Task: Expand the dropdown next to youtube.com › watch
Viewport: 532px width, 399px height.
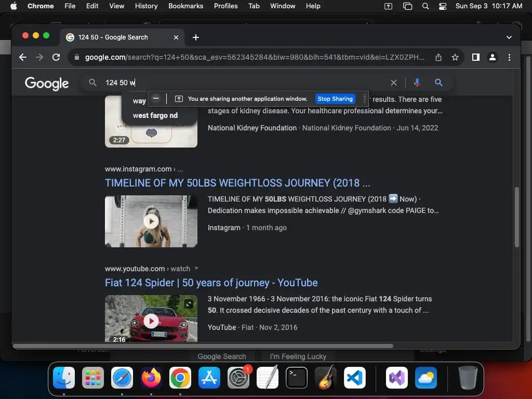Action: [x=196, y=269]
